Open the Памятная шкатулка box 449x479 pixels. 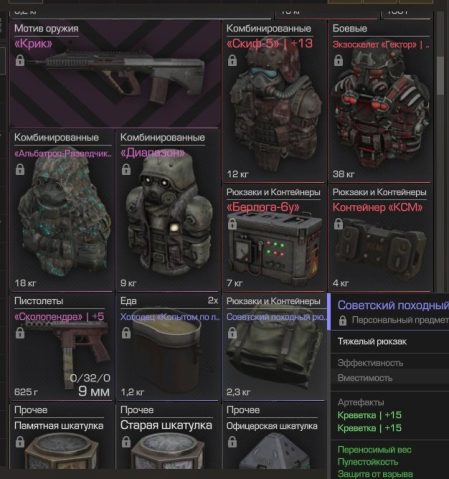62,436
